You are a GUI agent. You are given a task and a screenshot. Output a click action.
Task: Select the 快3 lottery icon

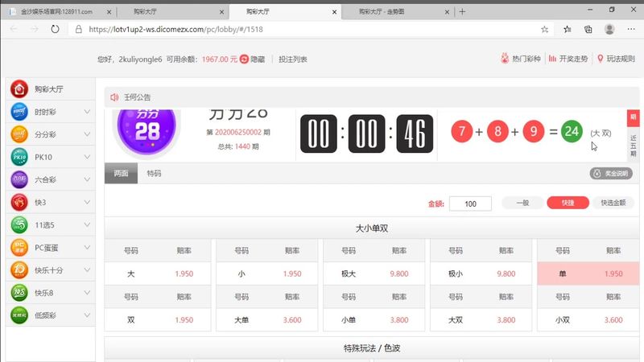(19, 203)
